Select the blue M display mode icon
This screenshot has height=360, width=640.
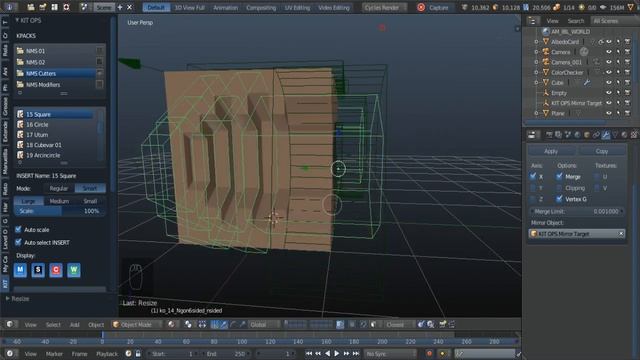tap(20, 270)
